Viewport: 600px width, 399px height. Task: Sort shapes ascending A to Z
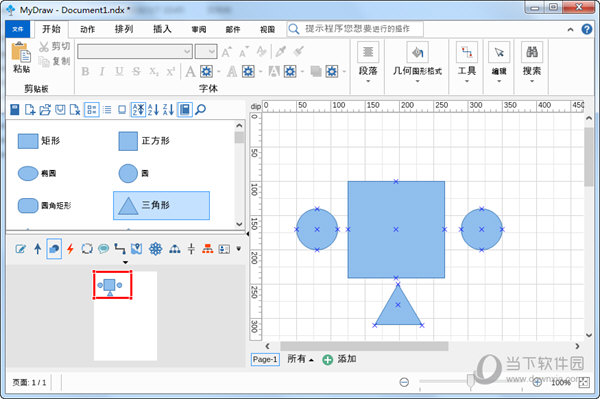[x=153, y=110]
